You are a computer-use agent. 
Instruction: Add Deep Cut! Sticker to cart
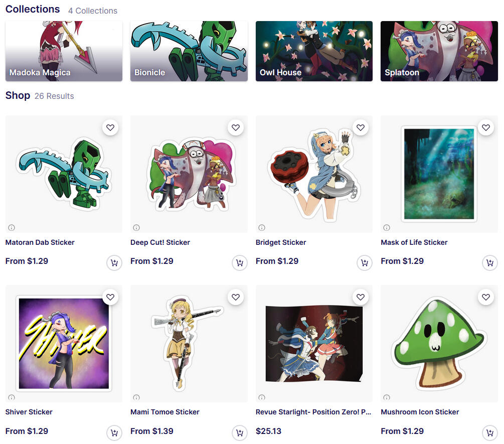(x=240, y=263)
